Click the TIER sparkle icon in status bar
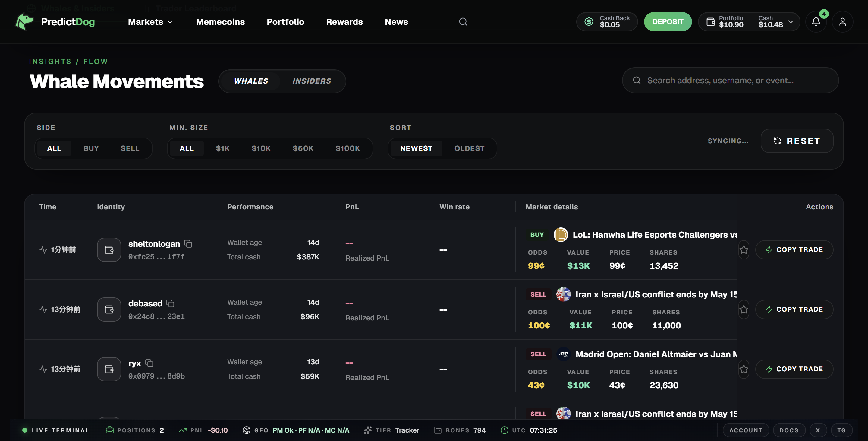Screen dimensions: 868x441 (368, 430)
